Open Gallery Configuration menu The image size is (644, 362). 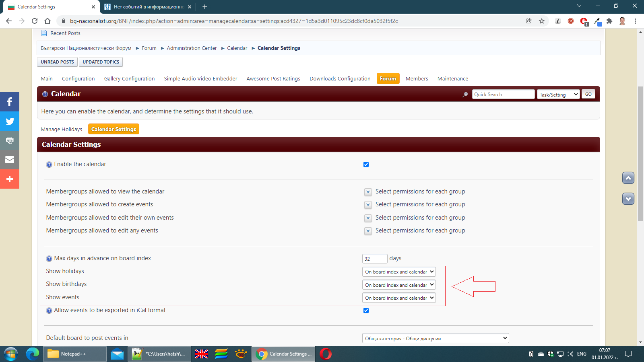[x=130, y=78]
